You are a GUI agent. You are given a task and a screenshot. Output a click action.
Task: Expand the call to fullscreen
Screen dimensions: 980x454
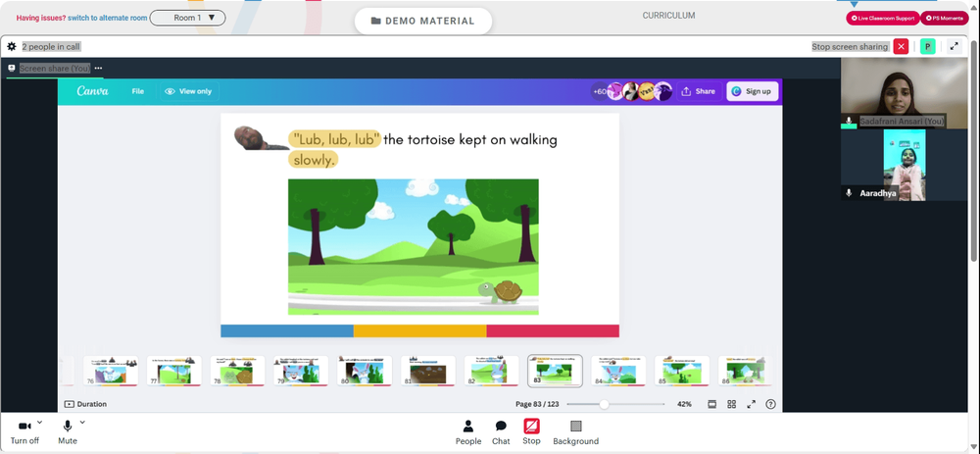point(954,46)
